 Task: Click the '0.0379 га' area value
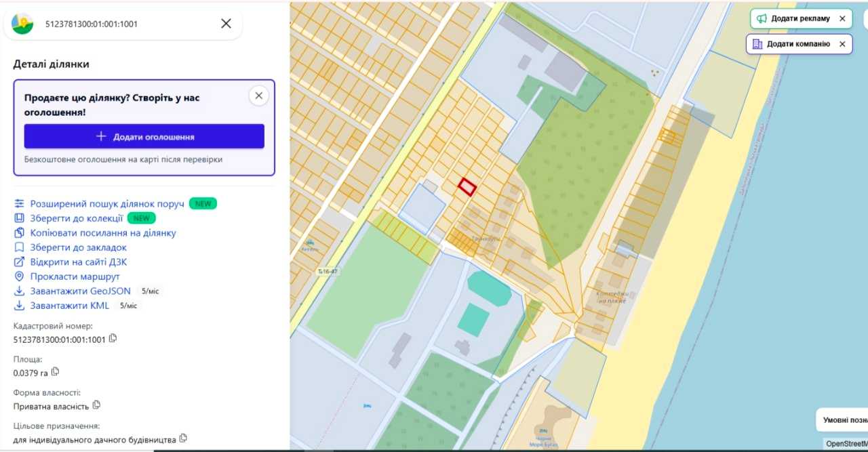coord(31,372)
